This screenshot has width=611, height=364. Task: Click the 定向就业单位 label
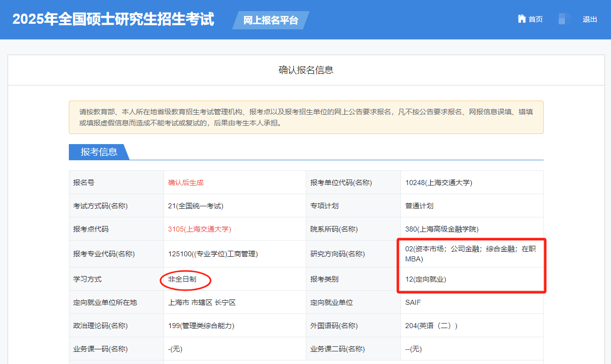point(332,302)
